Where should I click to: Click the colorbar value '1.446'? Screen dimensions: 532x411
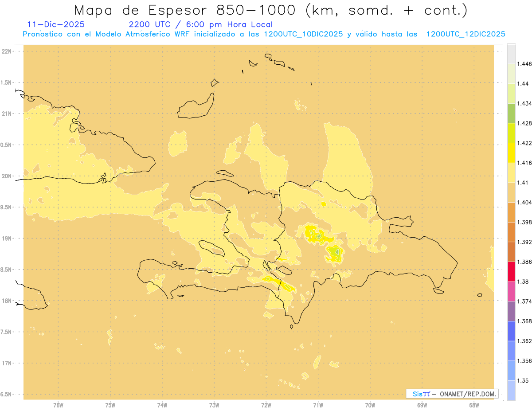click(x=524, y=64)
